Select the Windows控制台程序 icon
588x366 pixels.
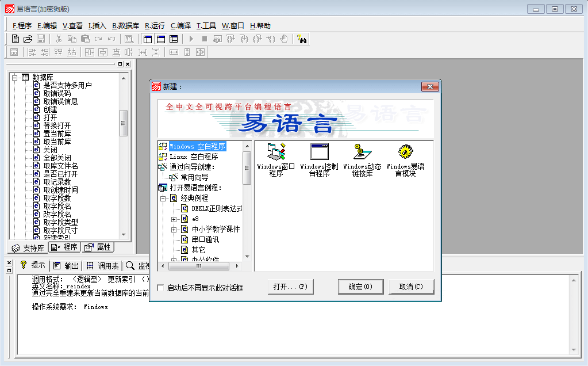point(319,161)
